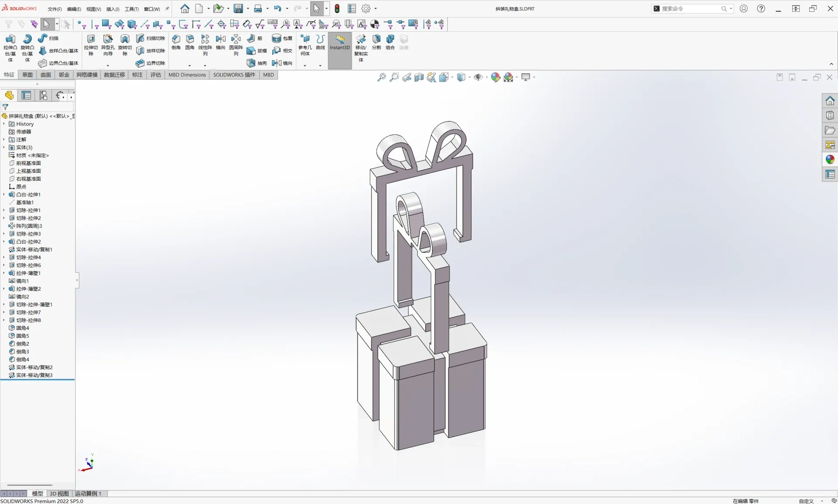Click the Zoom to Fit magnifier icon
The width and height of the screenshot is (838, 504).
coord(381,77)
